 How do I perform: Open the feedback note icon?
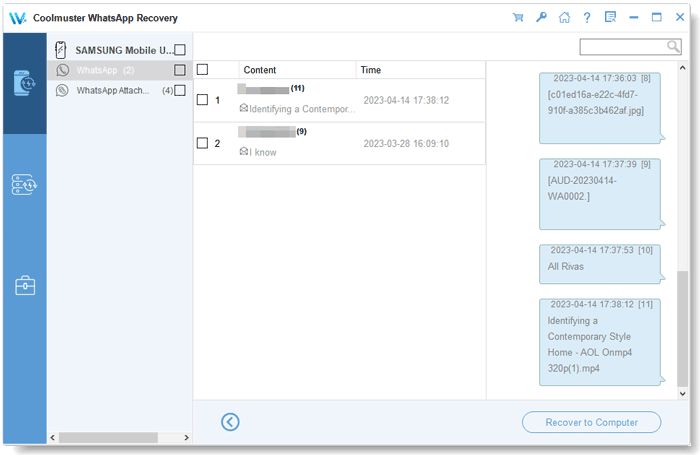(x=610, y=17)
